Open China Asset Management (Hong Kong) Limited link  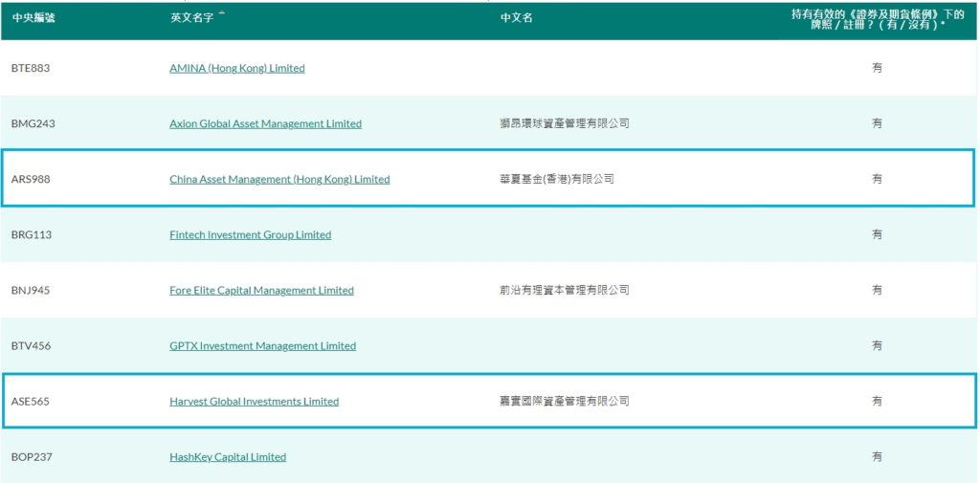279,179
